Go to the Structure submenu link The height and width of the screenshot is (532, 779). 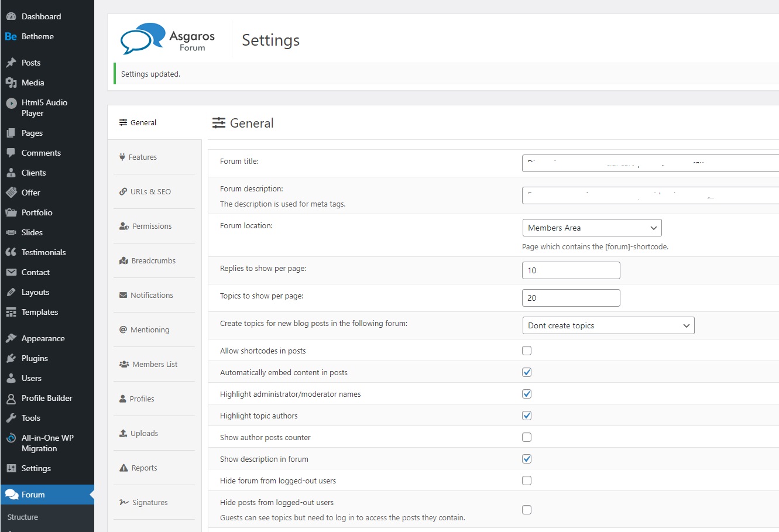click(23, 517)
